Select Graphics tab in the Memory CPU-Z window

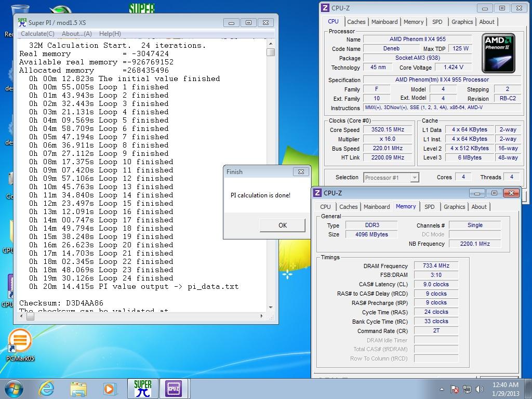[x=454, y=207]
